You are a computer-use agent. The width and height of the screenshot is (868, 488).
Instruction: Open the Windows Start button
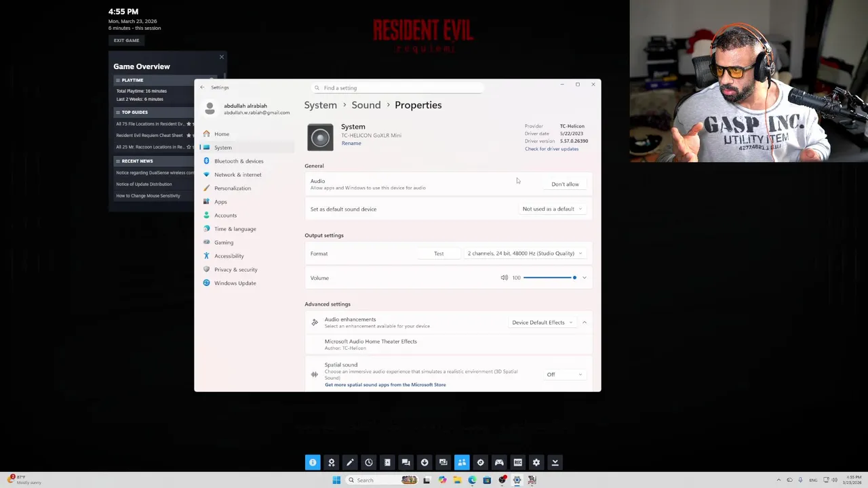pos(336,480)
